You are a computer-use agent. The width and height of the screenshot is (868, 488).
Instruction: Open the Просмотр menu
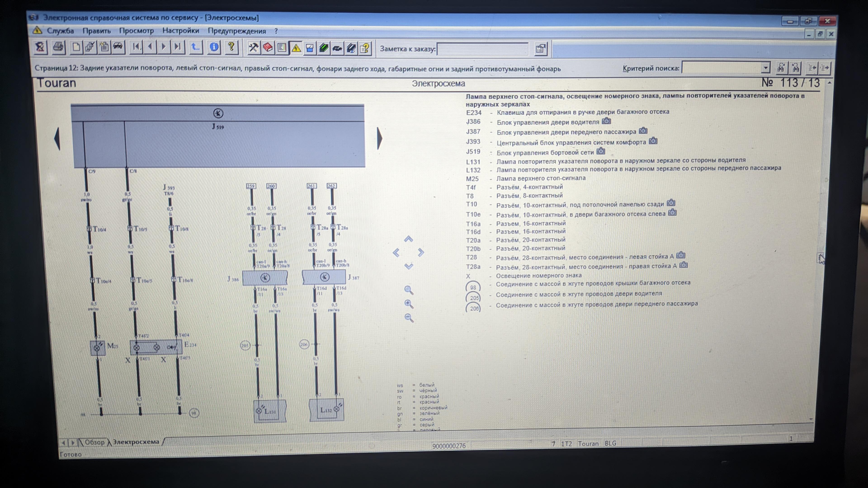pyautogui.click(x=137, y=31)
